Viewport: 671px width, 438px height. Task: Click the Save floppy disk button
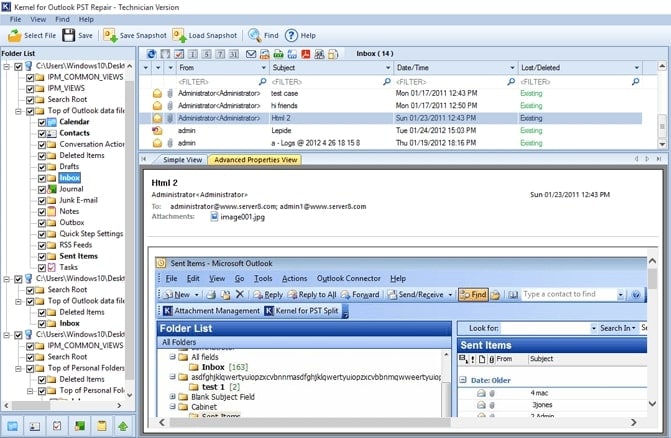(x=77, y=36)
